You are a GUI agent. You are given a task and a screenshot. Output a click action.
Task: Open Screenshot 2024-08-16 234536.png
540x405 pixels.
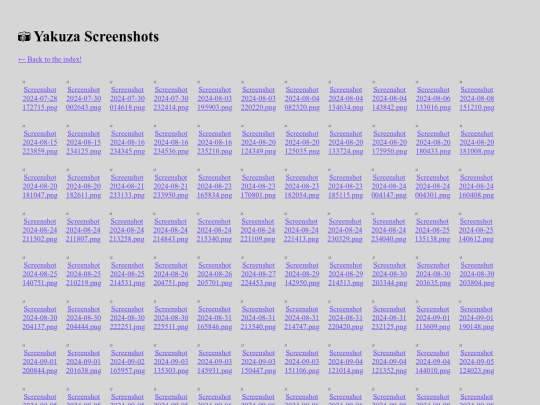click(171, 142)
